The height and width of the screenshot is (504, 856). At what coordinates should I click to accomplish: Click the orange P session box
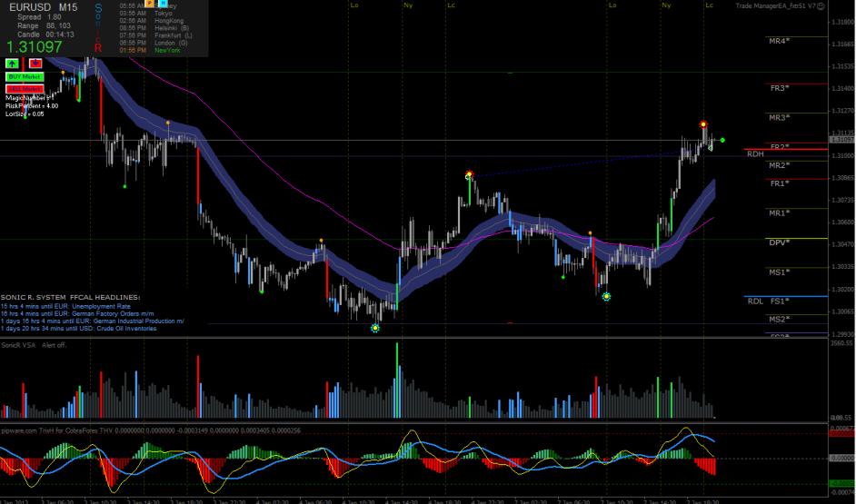(x=149, y=4)
